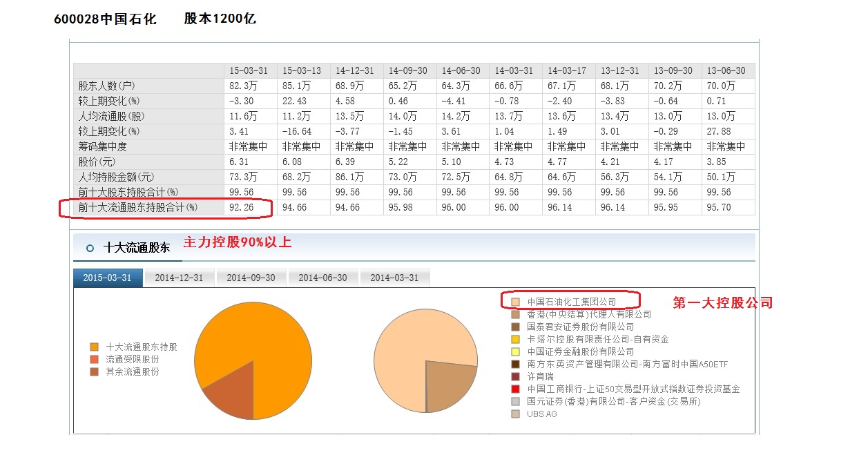
Task: Click the 13-06-30 column header
Action: (x=729, y=70)
